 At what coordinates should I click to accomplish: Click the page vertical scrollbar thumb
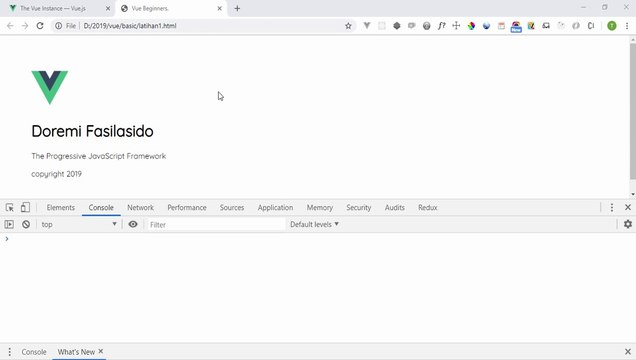[x=632, y=111]
